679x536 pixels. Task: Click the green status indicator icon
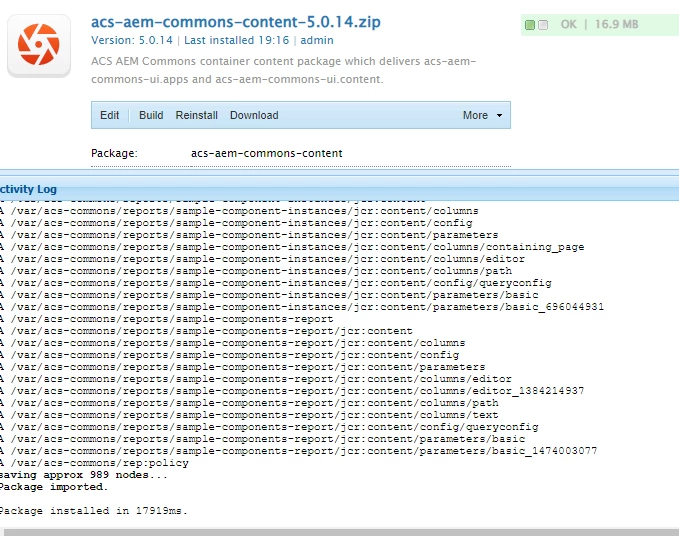[530, 25]
